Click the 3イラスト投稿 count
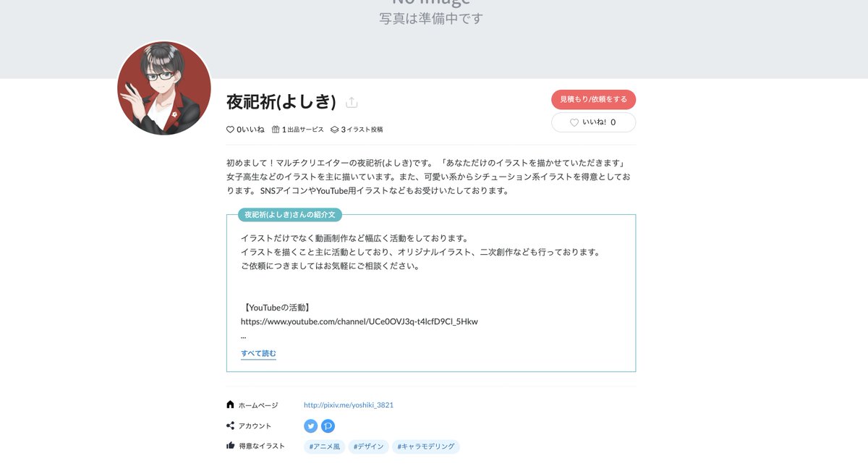The width and height of the screenshot is (868, 469). pyautogui.click(x=362, y=130)
